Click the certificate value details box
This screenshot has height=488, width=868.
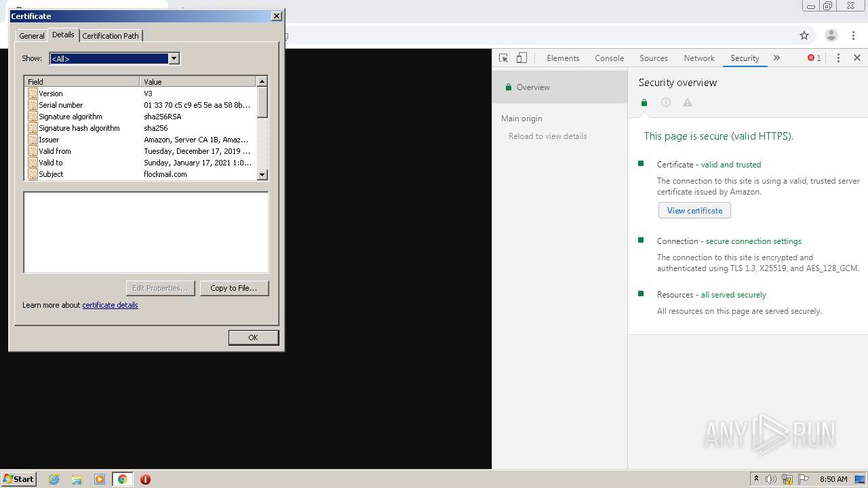pyautogui.click(x=146, y=232)
